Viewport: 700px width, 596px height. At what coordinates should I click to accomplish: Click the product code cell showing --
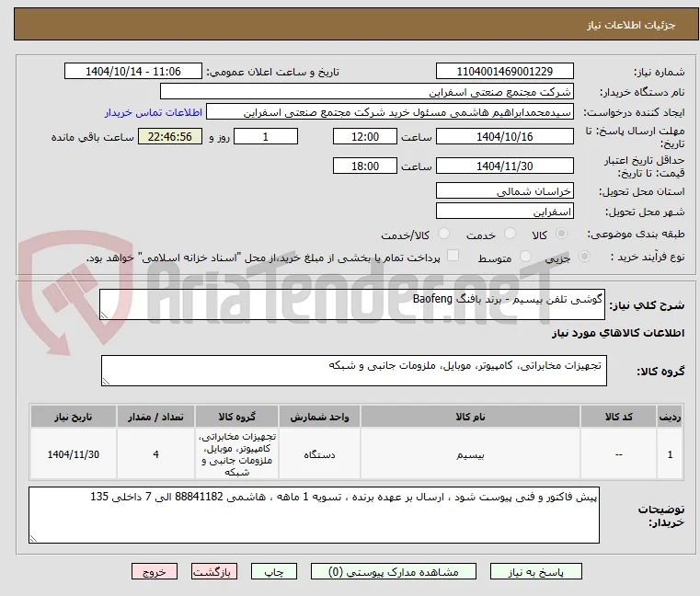pos(618,454)
